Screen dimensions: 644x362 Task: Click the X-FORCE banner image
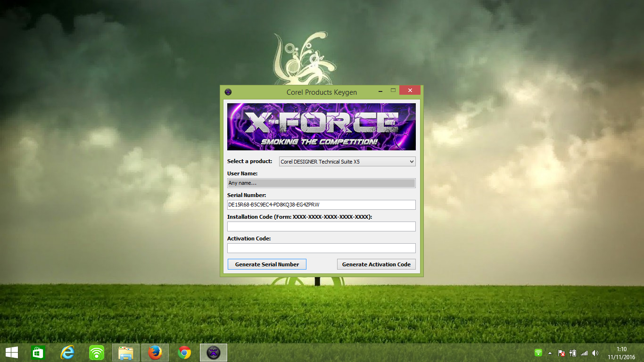pos(321,127)
